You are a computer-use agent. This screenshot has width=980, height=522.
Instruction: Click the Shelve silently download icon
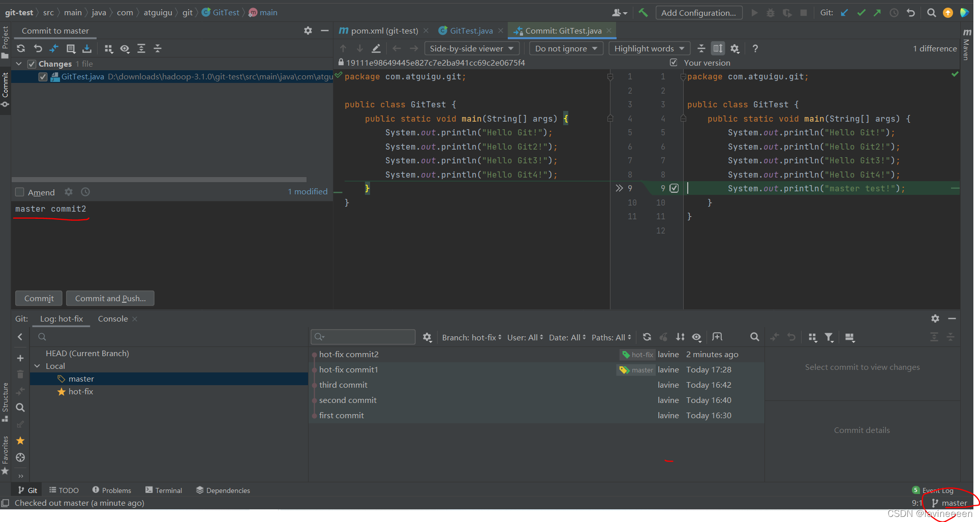pyautogui.click(x=87, y=48)
